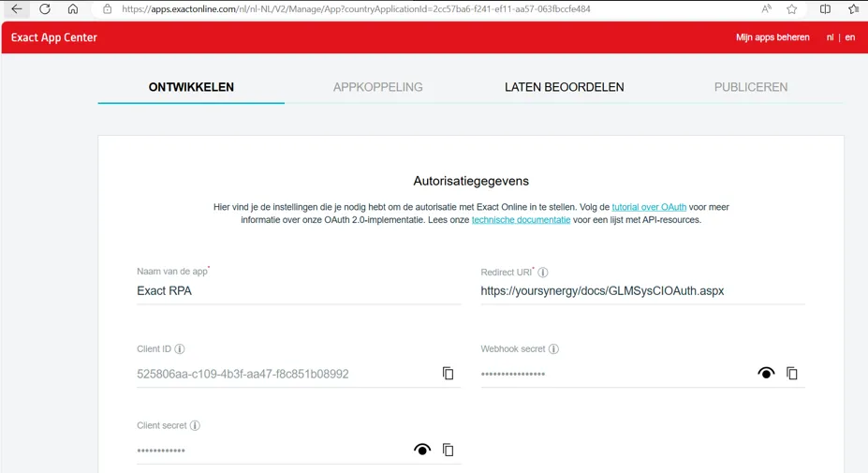Screen dimensions: 868x473
Task: Show info tooltip for Webhook secret
Action: pos(553,349)
